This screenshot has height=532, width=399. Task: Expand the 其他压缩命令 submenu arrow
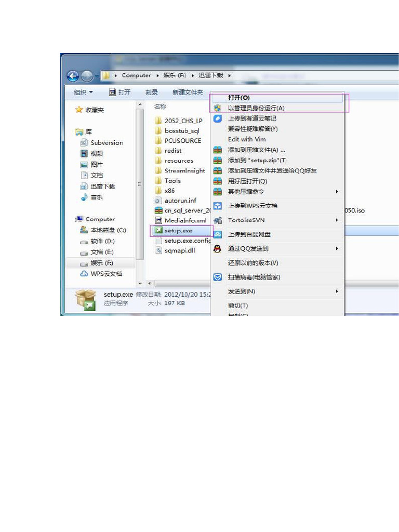tap(337, 192)
